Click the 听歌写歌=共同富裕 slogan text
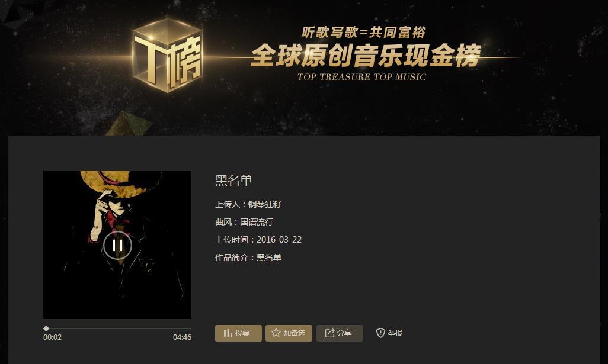The height and width of the screenshot is (364, 608). pyautogui.click(x=364, y=33)
